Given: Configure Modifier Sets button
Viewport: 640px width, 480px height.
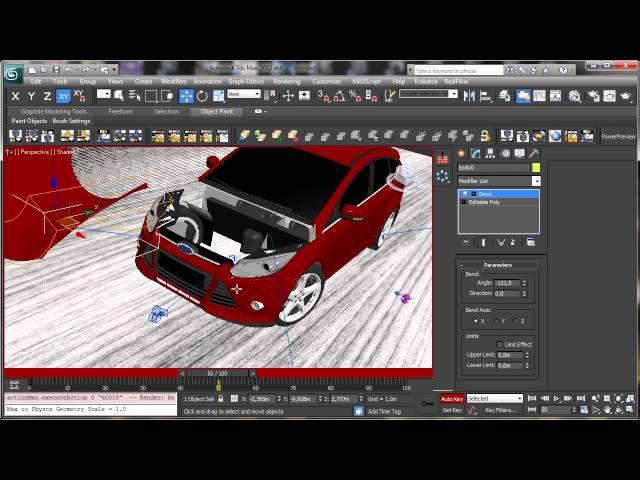Looking at the screenshot, I should click(531, 242).
